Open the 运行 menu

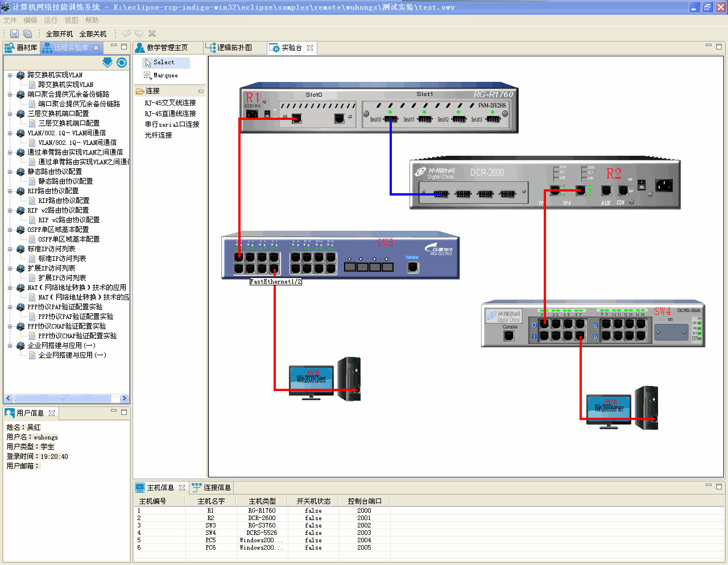pyautogui.click(x=51, y=20)
